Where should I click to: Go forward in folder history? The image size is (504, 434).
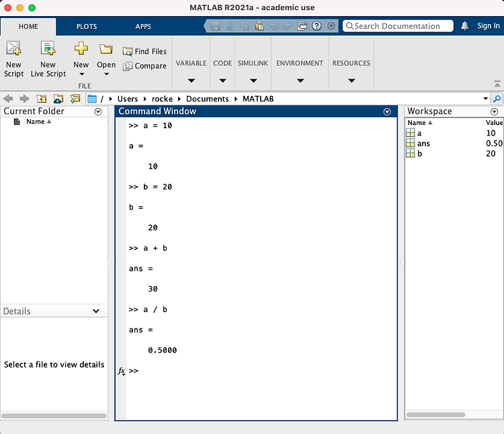click(24, 99)
